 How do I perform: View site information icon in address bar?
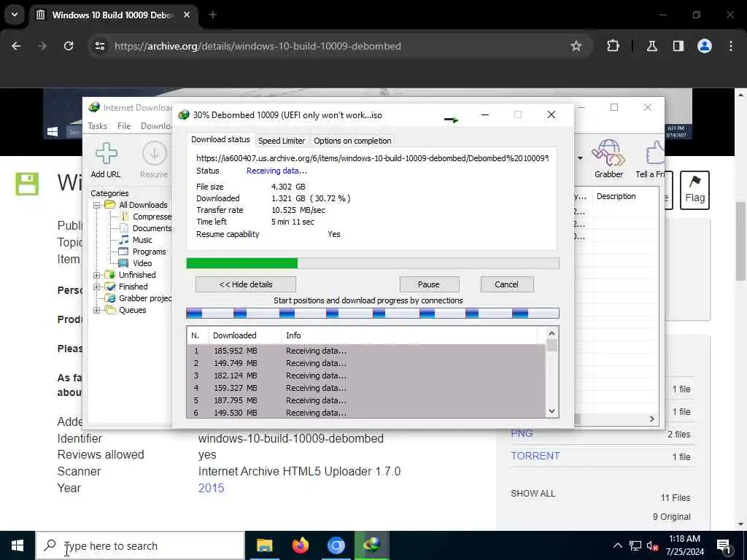click(x=99, y=46)
